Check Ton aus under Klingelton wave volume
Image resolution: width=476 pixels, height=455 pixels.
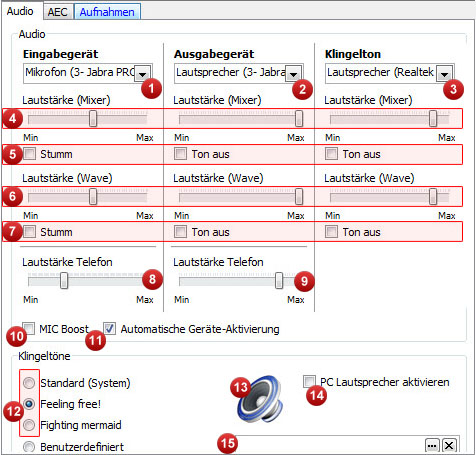click(331, 231)
